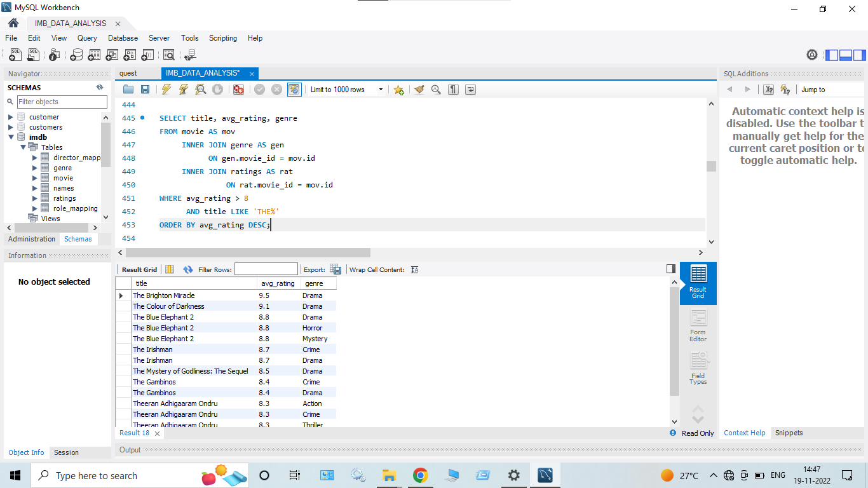Open the Create New SQL Tab icon
Viewport: 868px width, 488px height.
click(15, 55)
